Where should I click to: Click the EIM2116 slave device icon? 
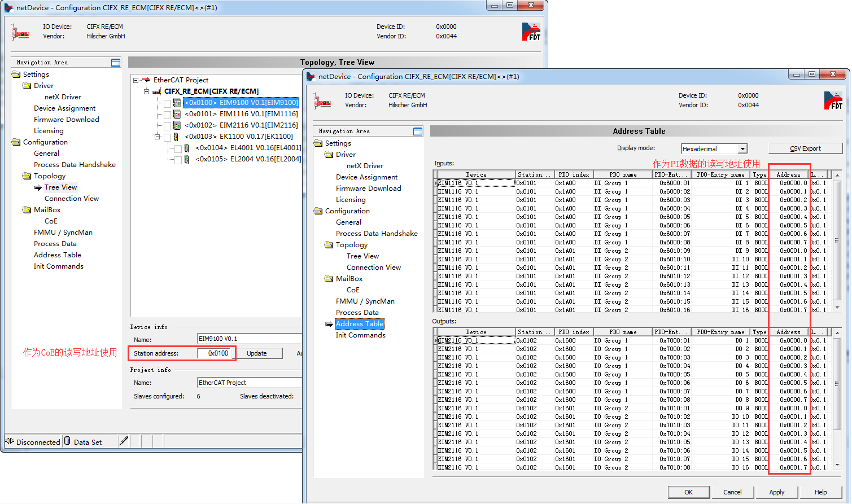point(177,125)
